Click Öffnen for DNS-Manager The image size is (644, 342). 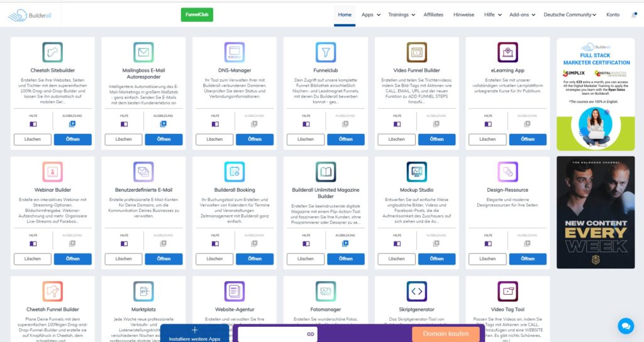click(x=255, y=139)
